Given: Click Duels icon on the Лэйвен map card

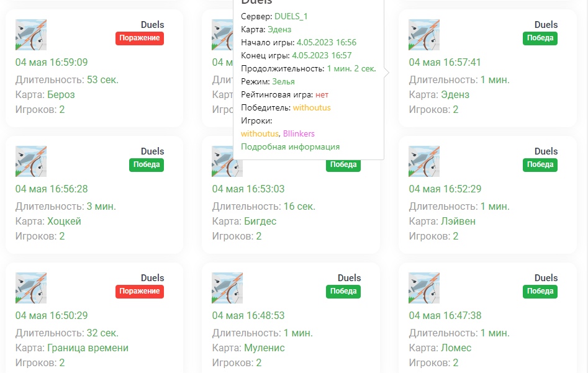Looking at the screenshot, I should click(424, 161).
